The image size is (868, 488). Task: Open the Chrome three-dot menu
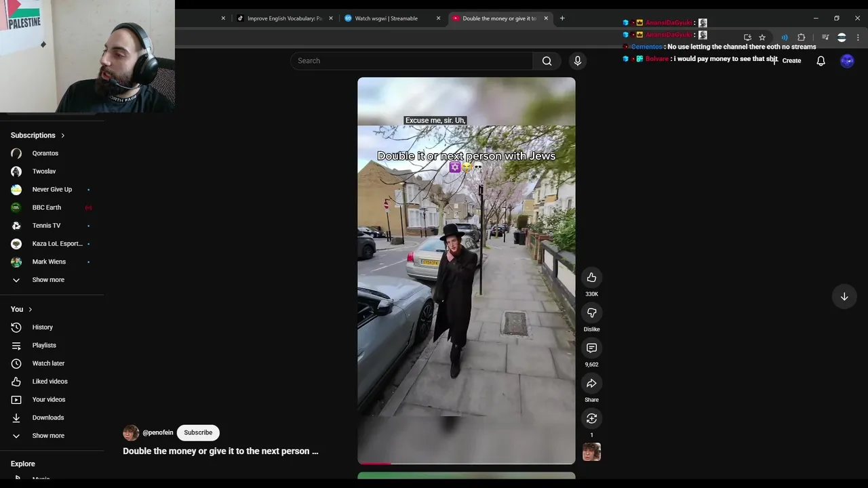859,37
